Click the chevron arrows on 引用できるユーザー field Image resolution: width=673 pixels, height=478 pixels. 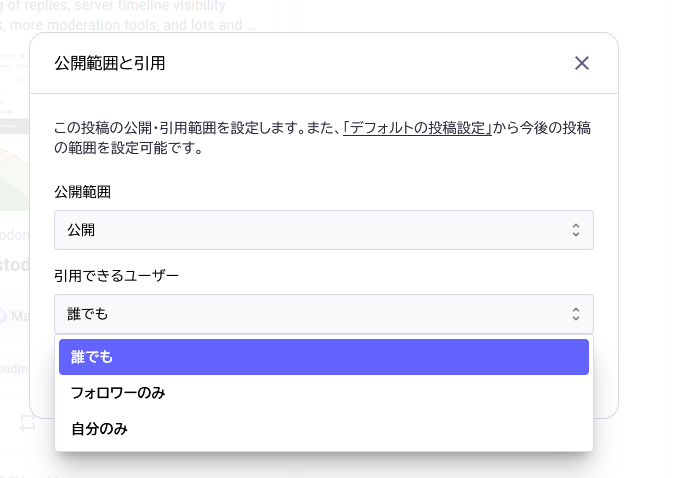pos(576,314)
